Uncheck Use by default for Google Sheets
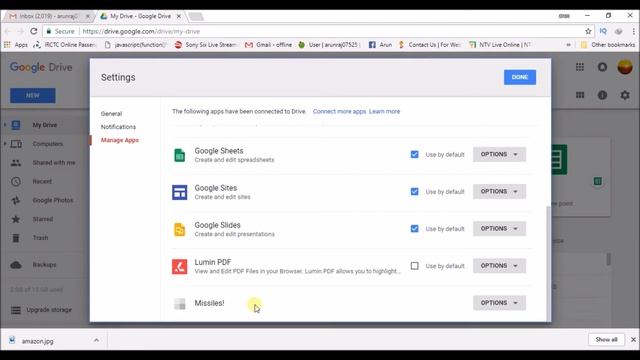Image resolution: width=640 pixels, height=360 pixels. [414, 155]
